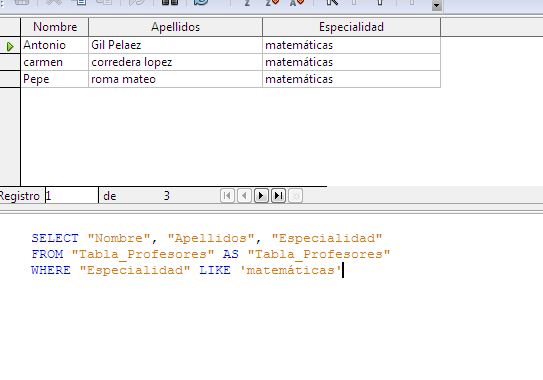
Task: Click the Apellidos column header
Action: [176, 27]
